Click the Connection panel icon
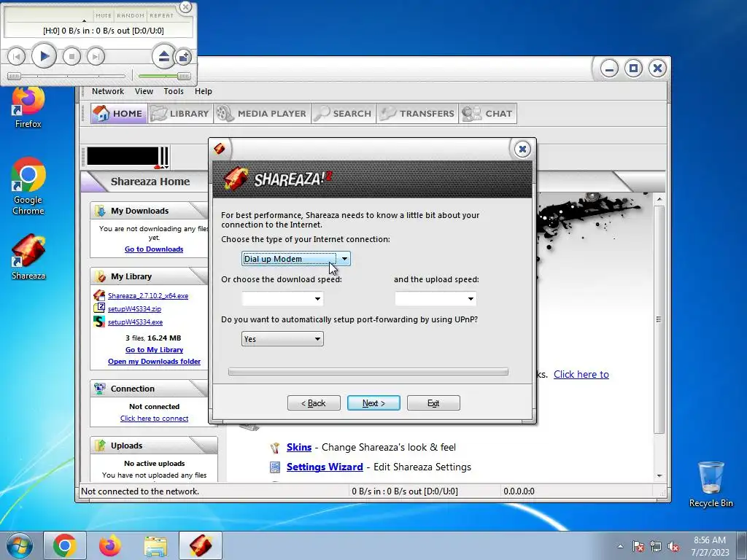747x560 pixels. pyautogui.click(x=100, y=389)
